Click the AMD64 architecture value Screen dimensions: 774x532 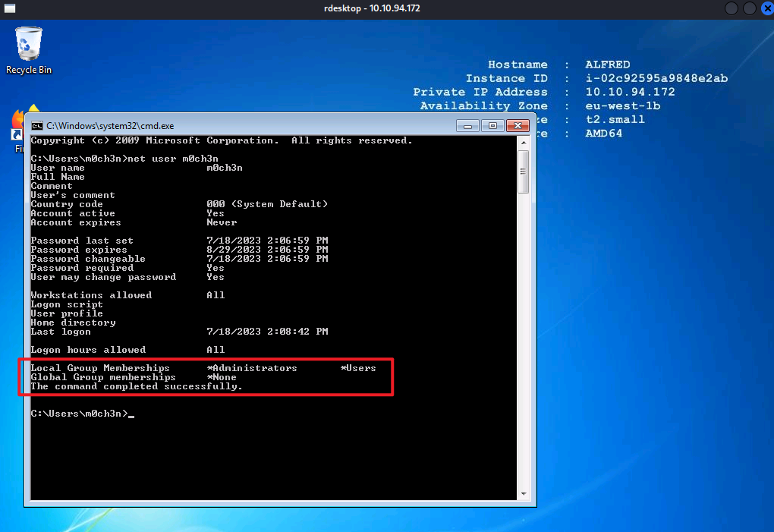point(604,134)
